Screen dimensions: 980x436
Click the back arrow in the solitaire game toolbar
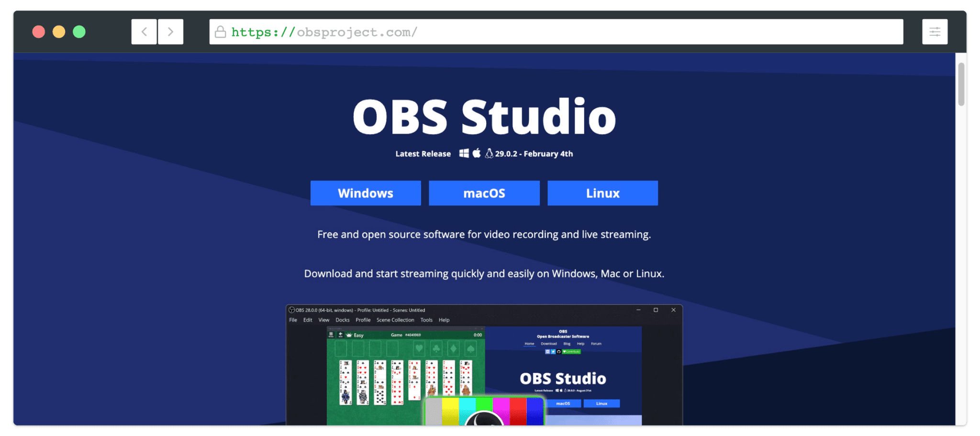(x=340, y=335)
